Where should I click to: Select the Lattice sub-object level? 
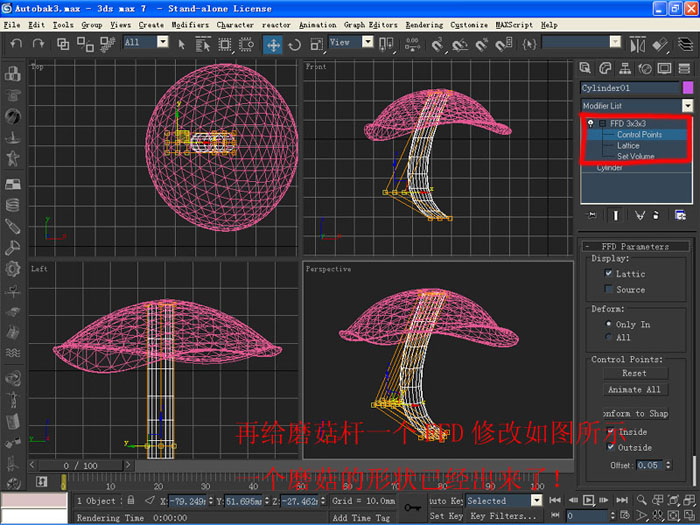628,146
